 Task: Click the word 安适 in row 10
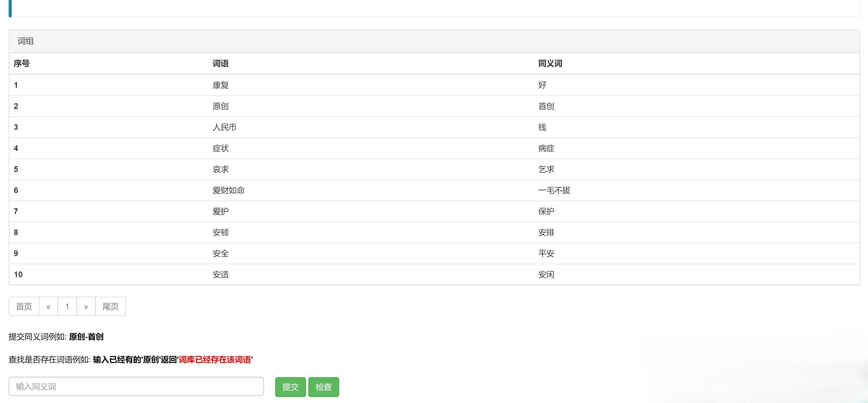(220, 275)
